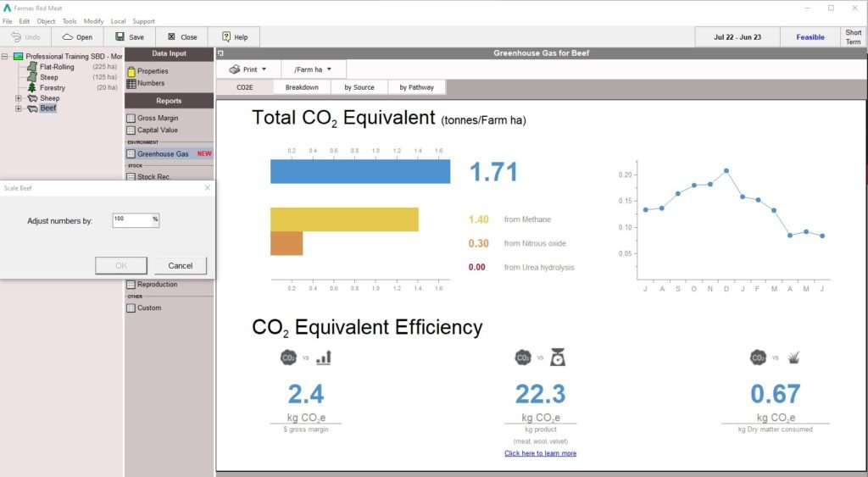Switch to the Breakdown tab
868x477 pixels.
point(302,87)
